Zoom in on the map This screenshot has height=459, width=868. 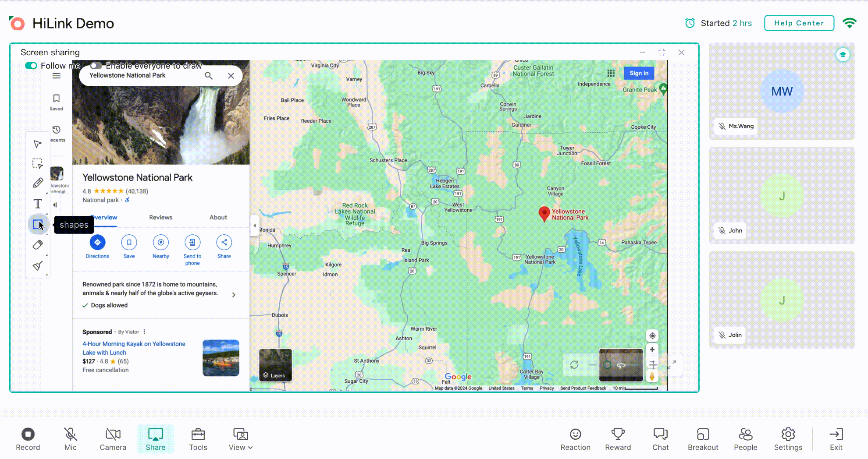pyautogui.click(x=652, y=350)
